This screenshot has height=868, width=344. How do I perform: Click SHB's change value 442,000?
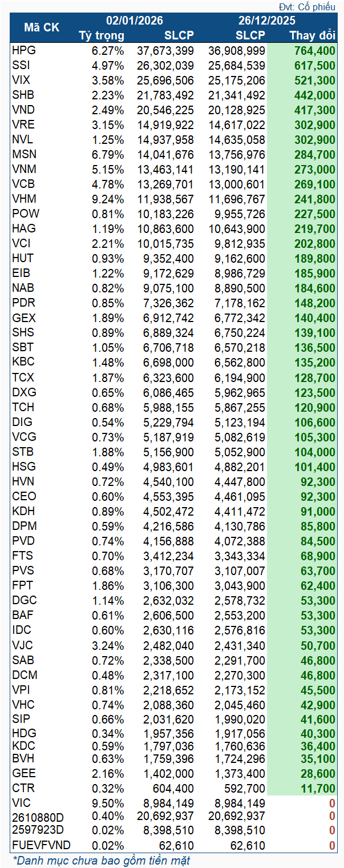(x=314, y=95)
